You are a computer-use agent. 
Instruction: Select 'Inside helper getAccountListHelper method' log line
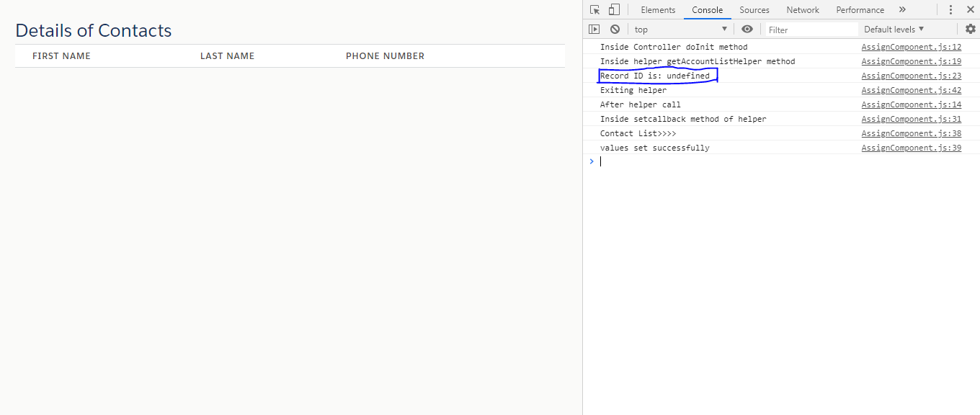[698, 61]
